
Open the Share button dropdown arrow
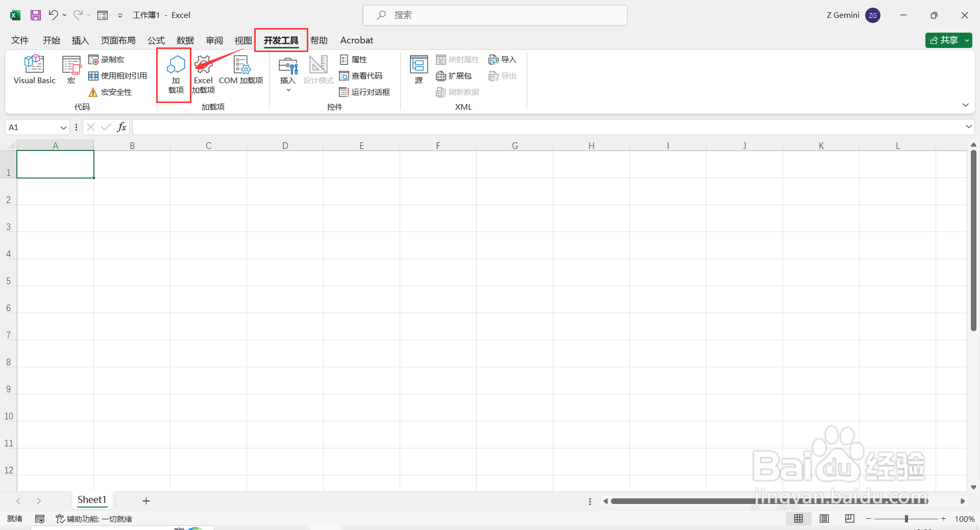pos(967,40)
